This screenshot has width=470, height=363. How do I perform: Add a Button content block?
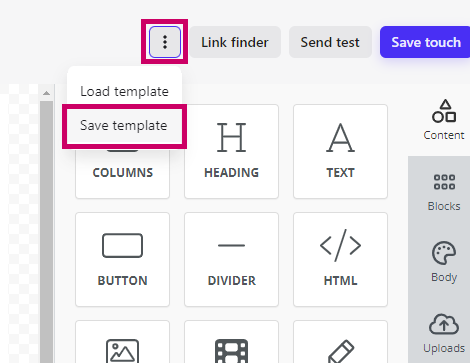point(122,259)
